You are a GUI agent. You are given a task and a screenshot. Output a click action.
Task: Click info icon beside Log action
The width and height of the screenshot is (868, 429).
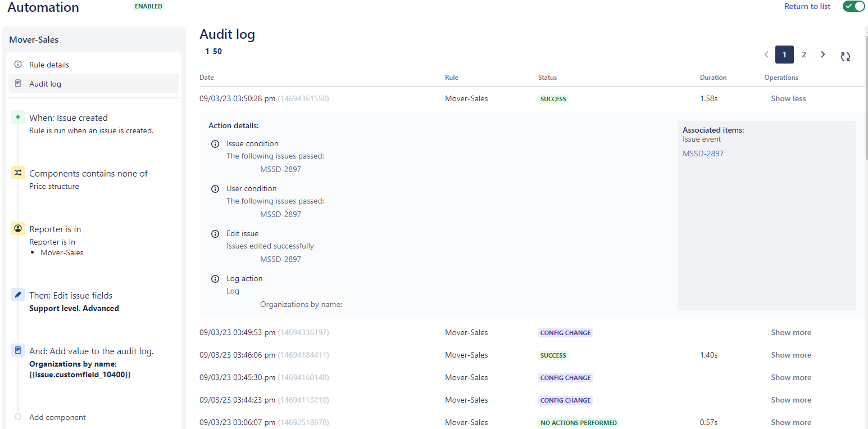coord(215,279)
